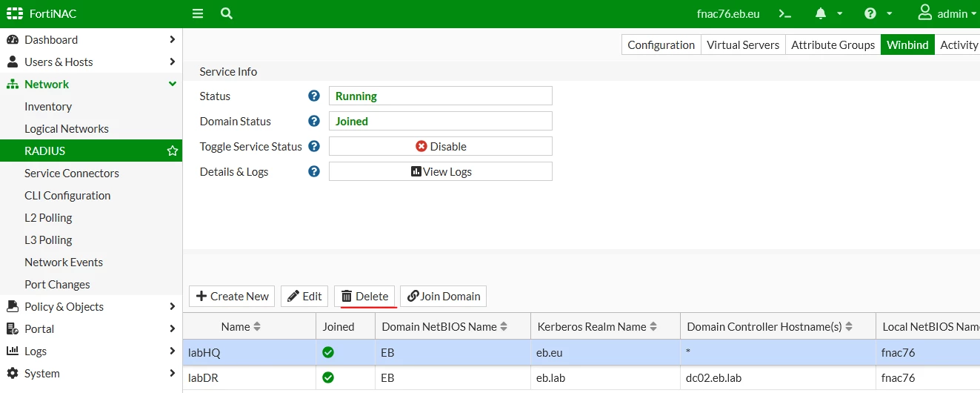The width and height of the screenshot is (980, 393).
Task: Click the Join Domain button
Action: click(443, 296)
